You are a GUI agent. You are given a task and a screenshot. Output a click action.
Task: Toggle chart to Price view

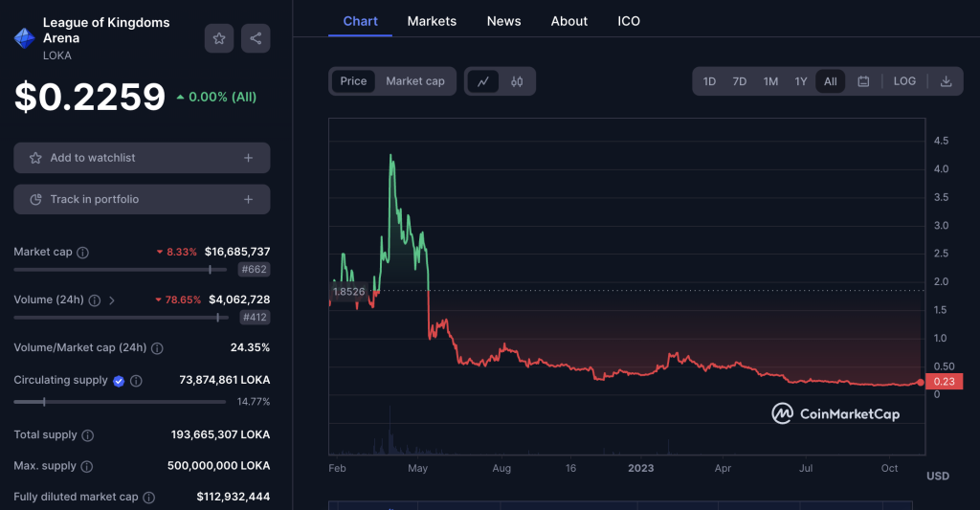tap(353, 81)
